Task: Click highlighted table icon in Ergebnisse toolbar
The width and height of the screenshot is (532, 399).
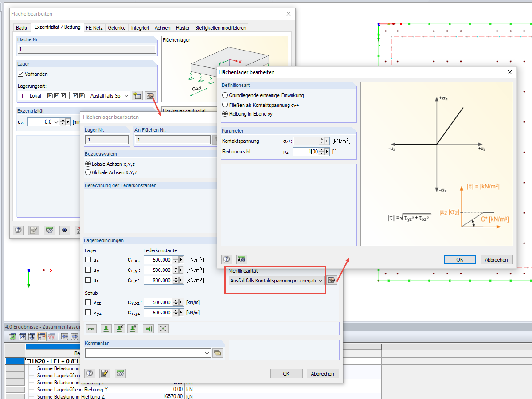Action: point(42,336)
